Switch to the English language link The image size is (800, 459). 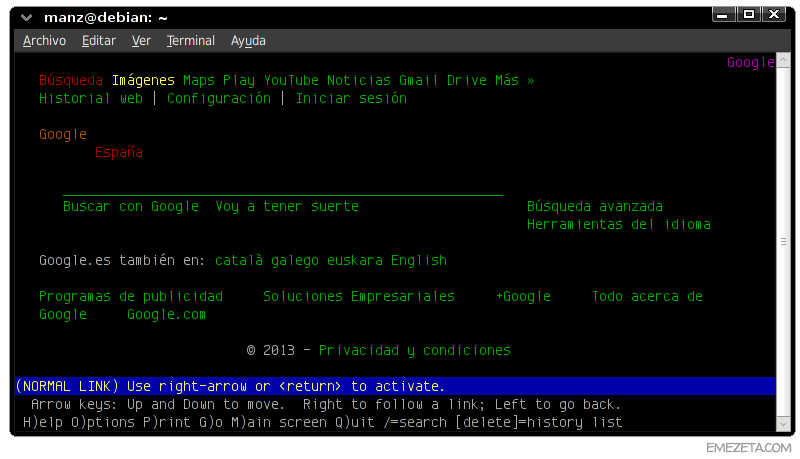(x=418, y=261)
